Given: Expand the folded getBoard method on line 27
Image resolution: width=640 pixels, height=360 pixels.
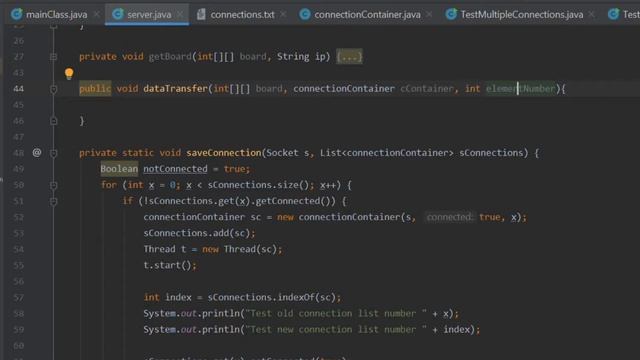Looking at the screenshot, I should click(53, 57).
